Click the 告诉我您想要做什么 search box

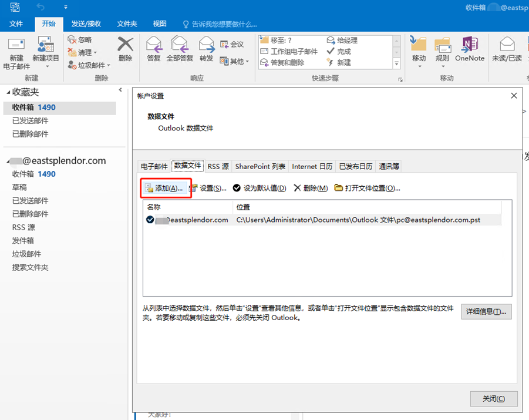point(221,24)
